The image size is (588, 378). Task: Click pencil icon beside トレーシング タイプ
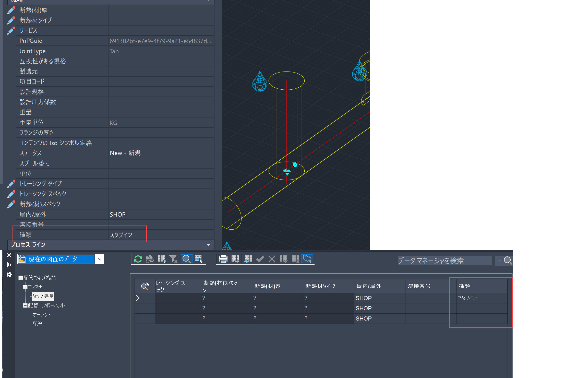11,184
